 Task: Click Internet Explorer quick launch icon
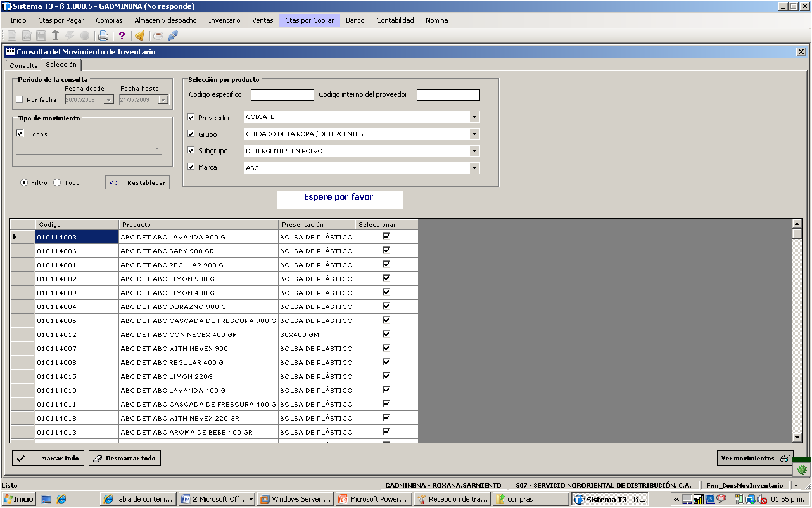[61, 499]
